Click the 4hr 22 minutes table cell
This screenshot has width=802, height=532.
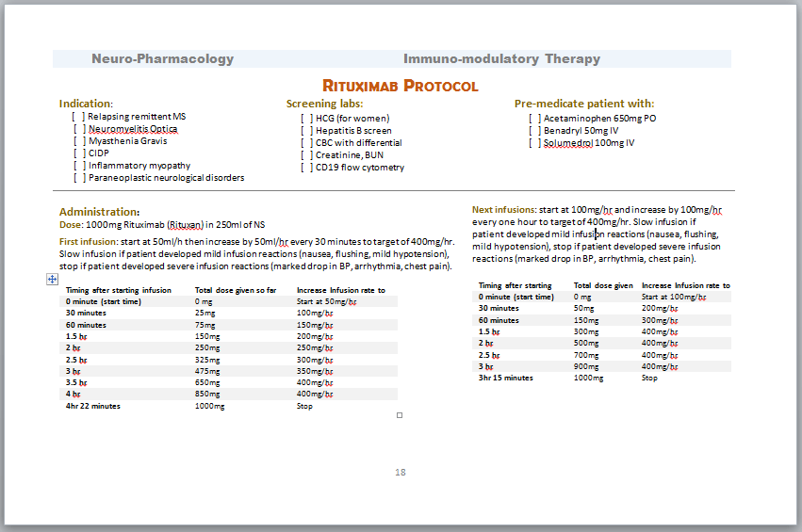(x=92, y=406)
